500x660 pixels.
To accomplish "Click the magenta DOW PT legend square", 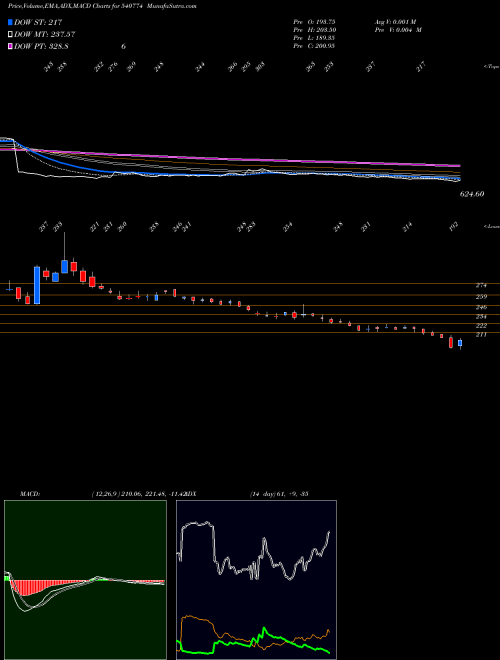I will point(10,46).
